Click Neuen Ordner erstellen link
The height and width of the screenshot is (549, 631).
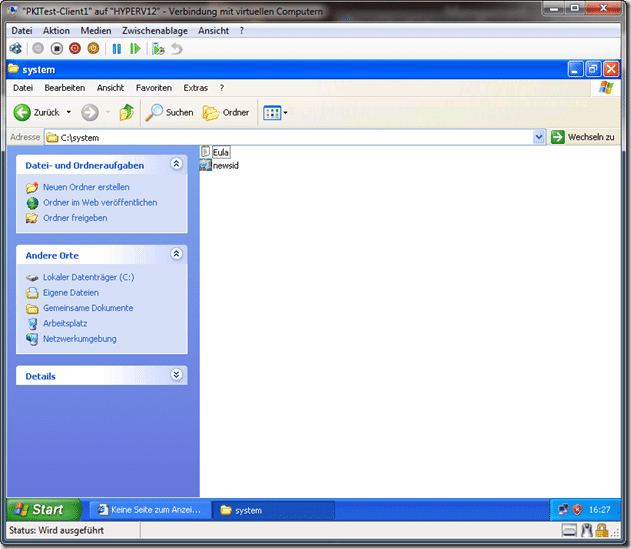tap(85, 187)
